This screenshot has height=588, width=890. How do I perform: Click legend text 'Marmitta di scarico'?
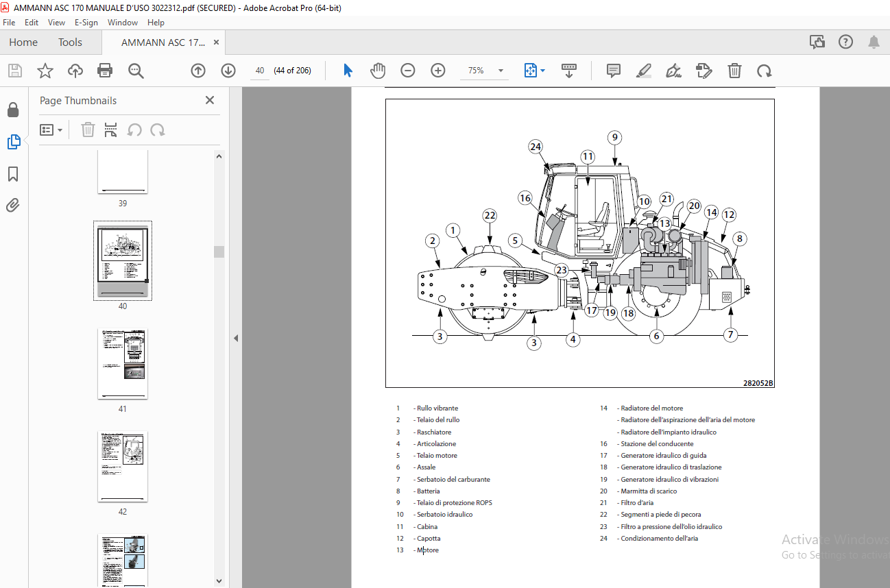(x=649, y=491)
